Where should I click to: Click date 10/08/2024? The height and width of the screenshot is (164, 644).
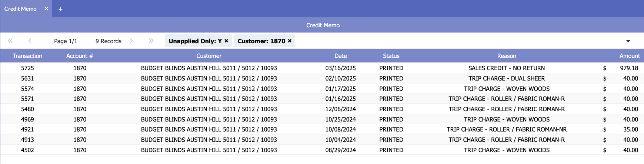pos(341,129)
